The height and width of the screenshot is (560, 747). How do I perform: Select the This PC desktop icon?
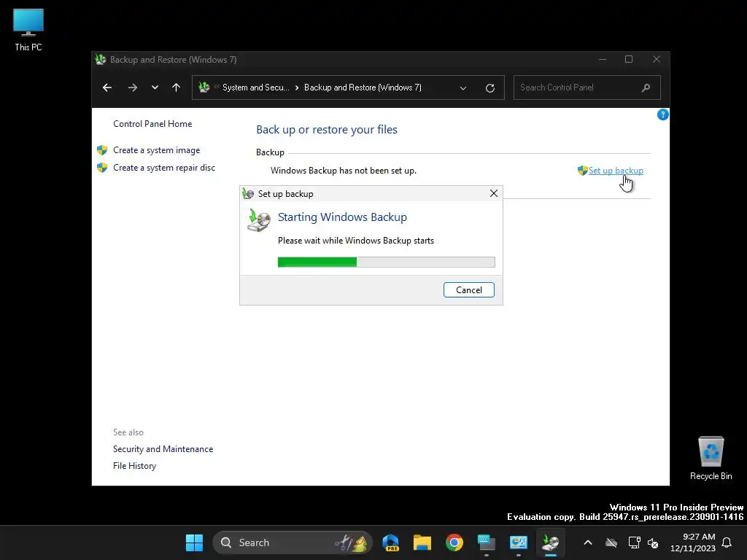point(28,29)
